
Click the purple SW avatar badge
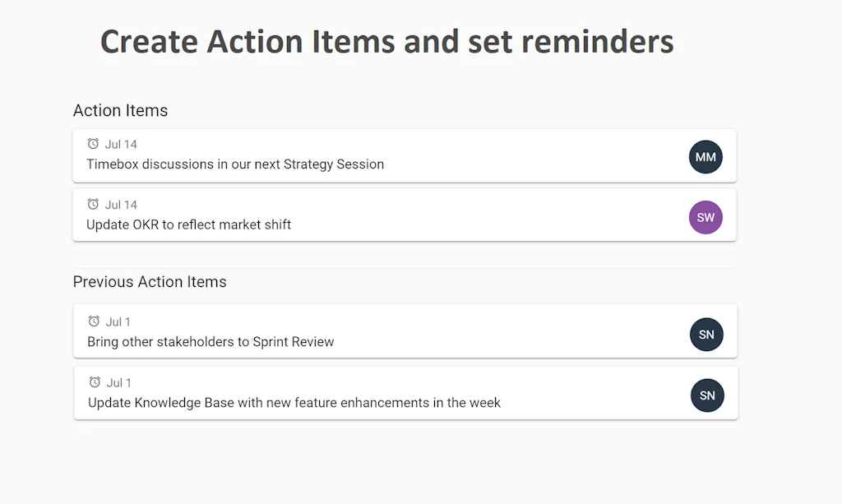pos(706,217)
